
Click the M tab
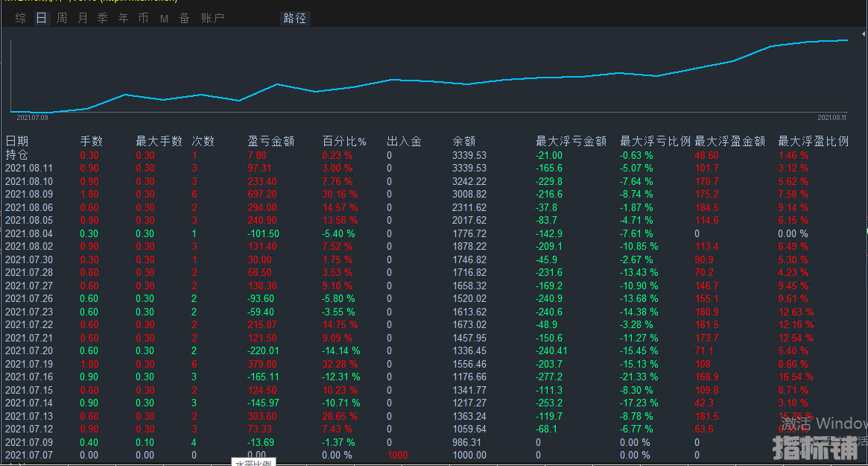164,19
